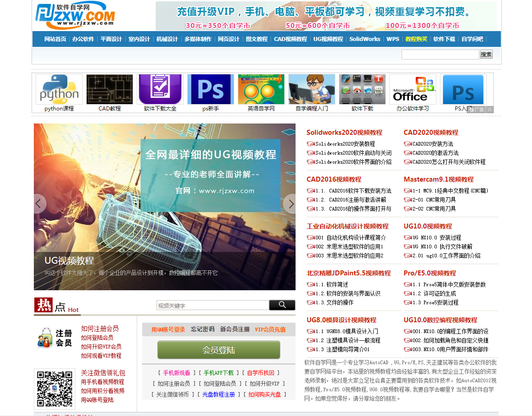Click the Microsoft Office 办公软件学习 icon
Viewport: 532px width, 416px height.
pyautogui.click(x=412, y=90)
